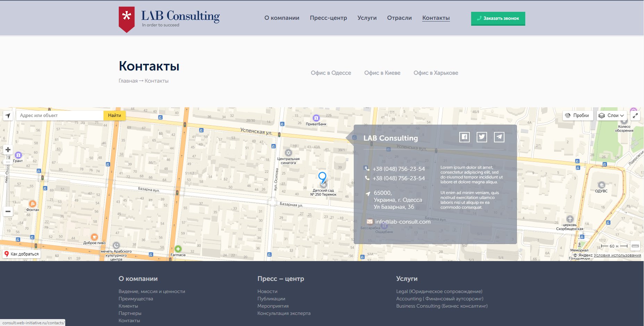The image size is (644, 326).
Task: Open the Условия использования link
Action: (618, 255)
